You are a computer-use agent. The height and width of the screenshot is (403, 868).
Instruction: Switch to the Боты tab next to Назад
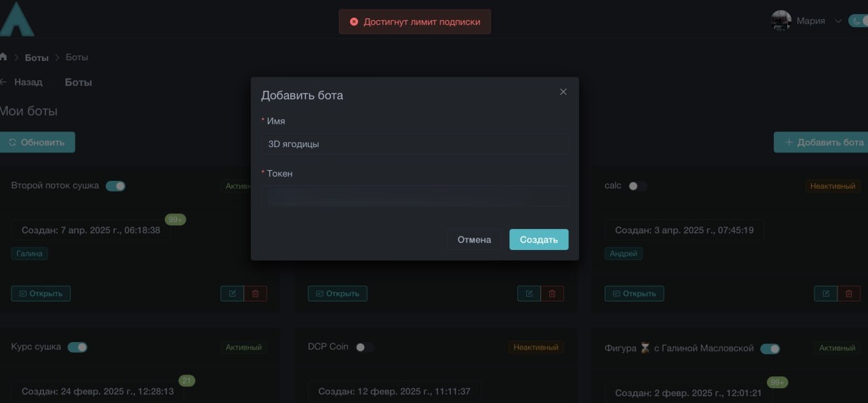tap(77, 82)
